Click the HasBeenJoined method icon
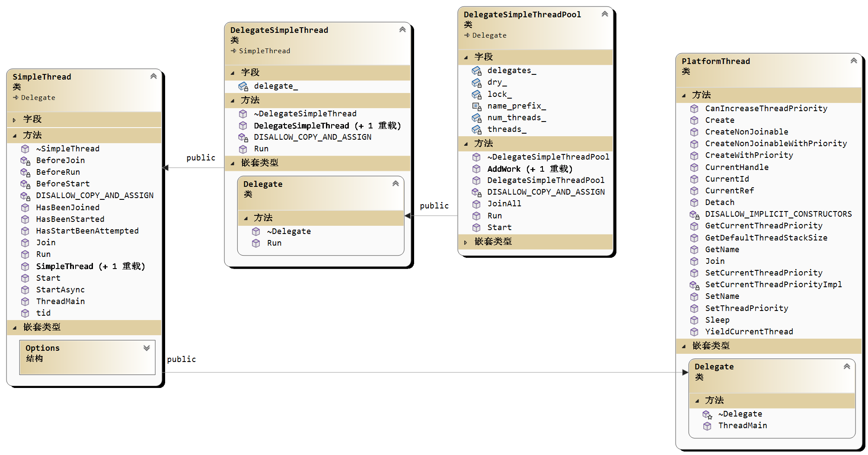This screenshot has height=455, width=868. (x=26, y=208)
